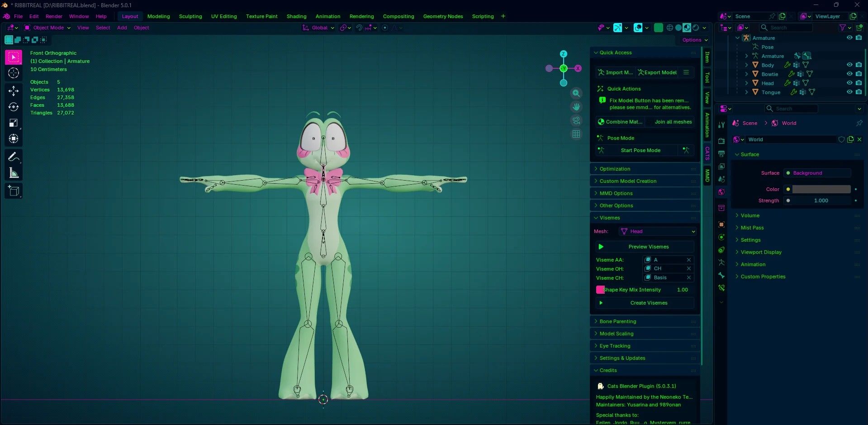Click Start Pose Mode button
This screenshot has height=425, width=868.
636,150
